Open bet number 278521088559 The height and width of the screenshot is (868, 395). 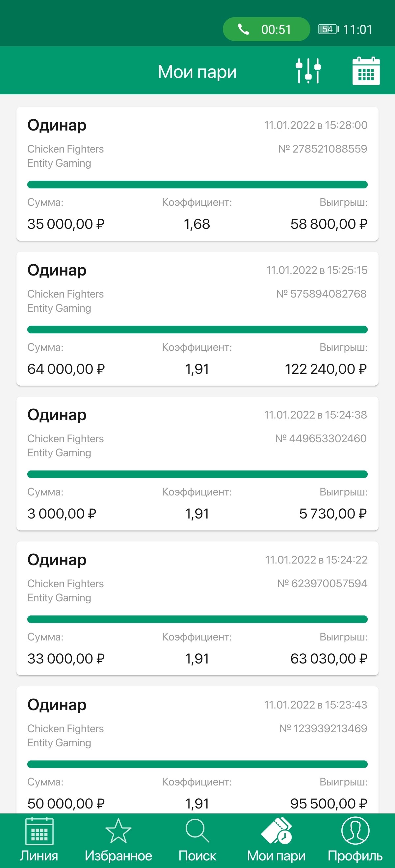323,149
